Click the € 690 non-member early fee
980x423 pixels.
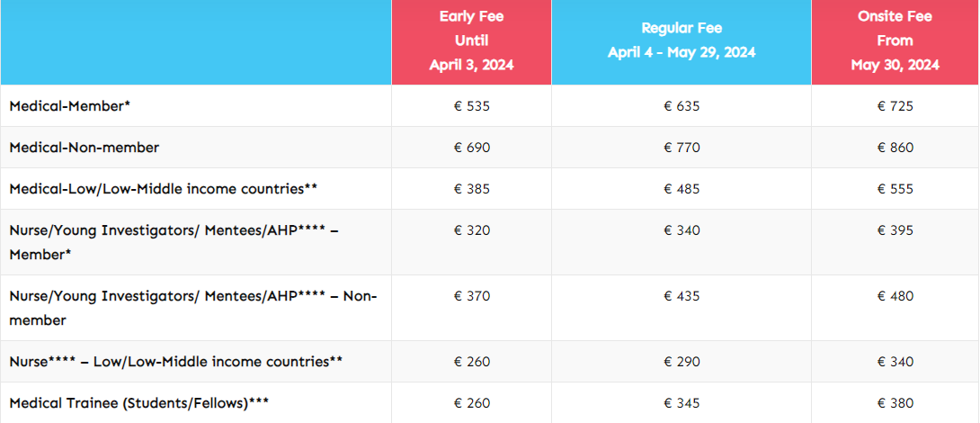(x=472, y=148)
